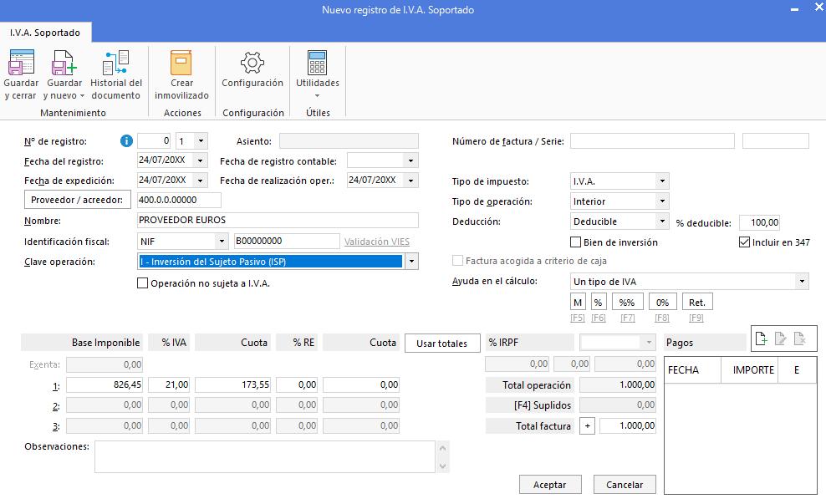This screenshot has height=504, width=826.
Task: Tick the Operación no sujeta a I.V.A. box
Action: pyautogui.click(x=142, y=283)
